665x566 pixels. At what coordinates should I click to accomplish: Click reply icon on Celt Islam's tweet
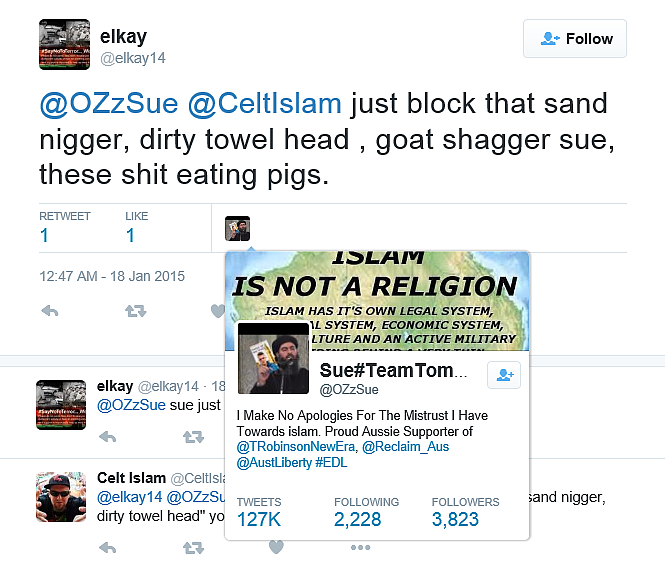pos(107,547)
